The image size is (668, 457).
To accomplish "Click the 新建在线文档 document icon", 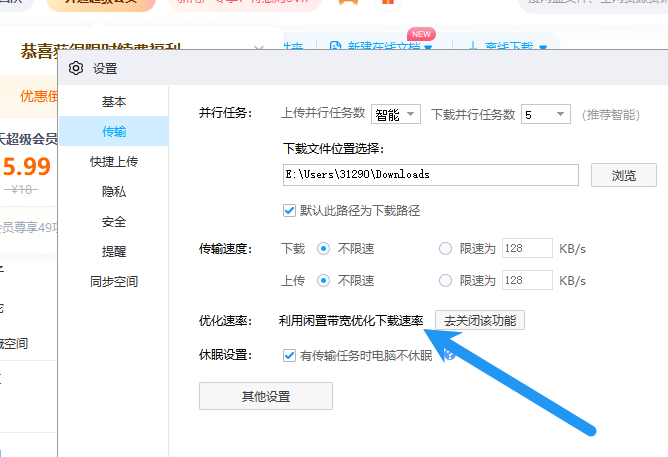I will (x=335, y=47).
